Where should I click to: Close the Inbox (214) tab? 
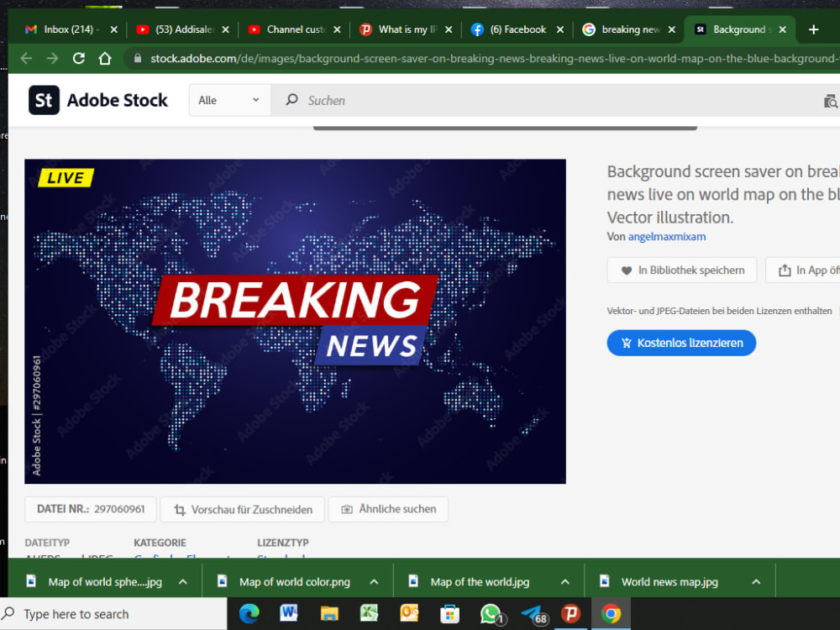click(x=113, y=29)
